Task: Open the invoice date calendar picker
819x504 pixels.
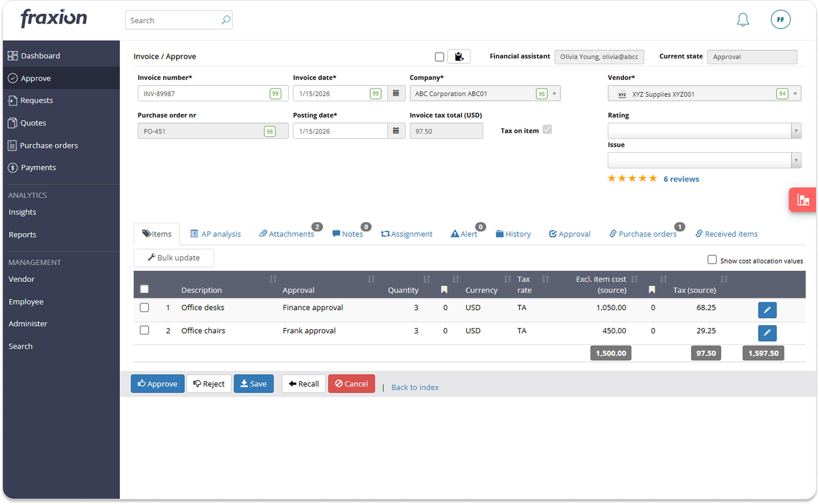Action: [x=396, y=93]
